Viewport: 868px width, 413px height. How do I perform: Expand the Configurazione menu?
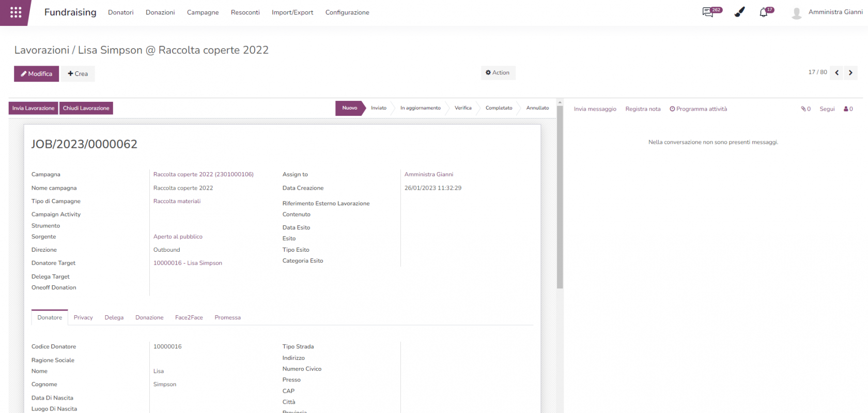[347, 12]
